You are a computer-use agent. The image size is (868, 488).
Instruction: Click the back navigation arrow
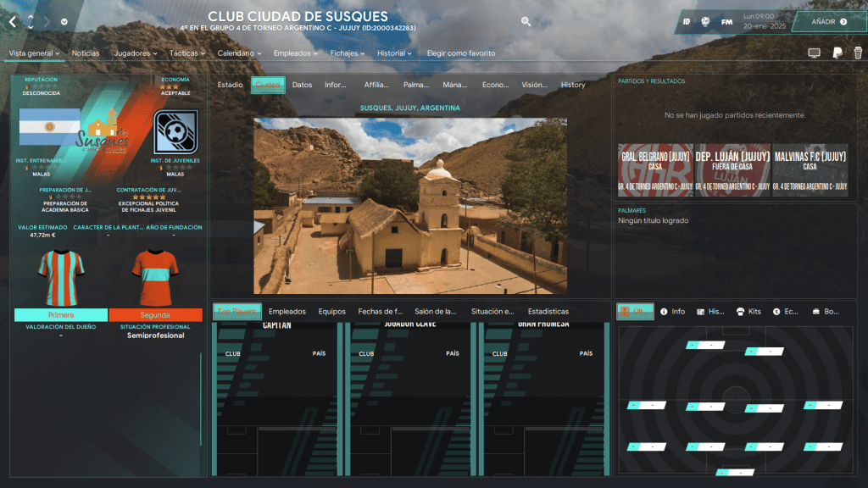click(x=13, y=21)
